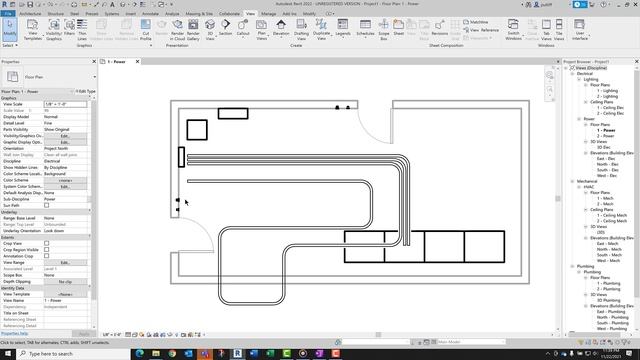Toggle the Crop View checkbox
Viewport: 640px width, 360px height.
point(47,243)
